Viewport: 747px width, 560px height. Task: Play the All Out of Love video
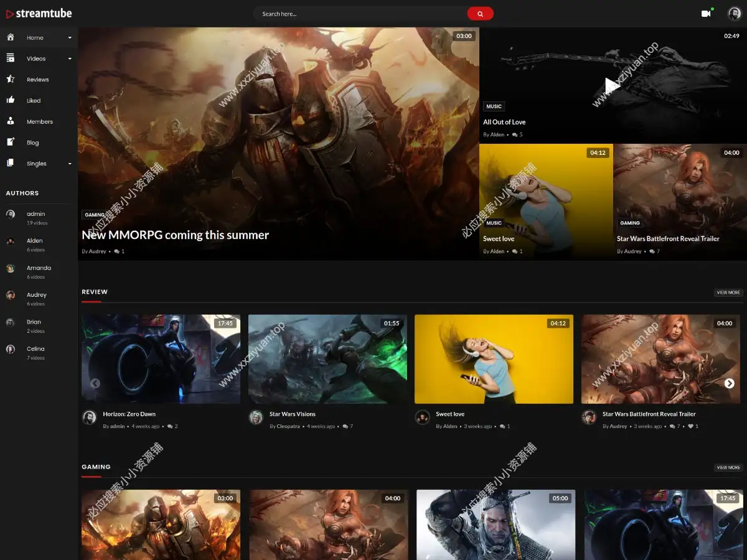pyautogui.click(x=612, y=85)
